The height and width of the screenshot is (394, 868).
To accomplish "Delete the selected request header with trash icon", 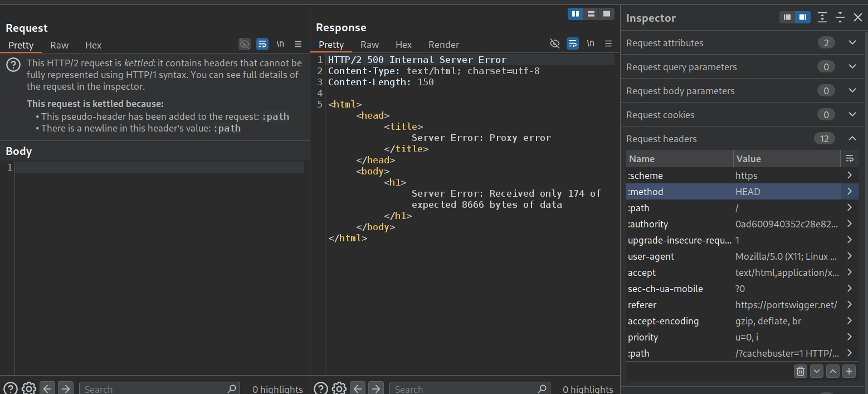I will click(x=800, y=371).
